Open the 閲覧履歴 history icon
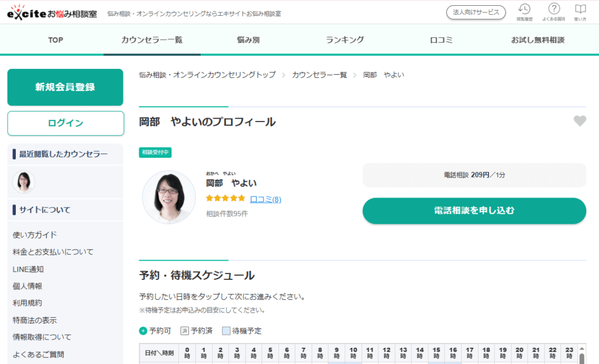Viewport: 599px width, 364px height. 525,11
